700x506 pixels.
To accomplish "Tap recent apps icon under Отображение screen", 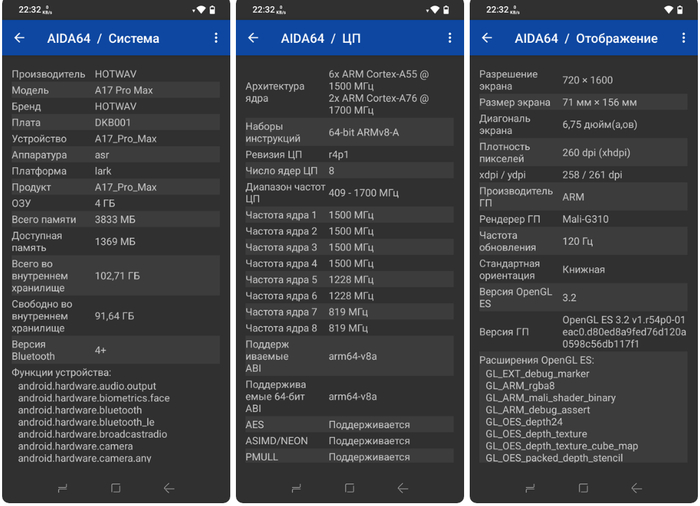I will (x=530, y=488).
